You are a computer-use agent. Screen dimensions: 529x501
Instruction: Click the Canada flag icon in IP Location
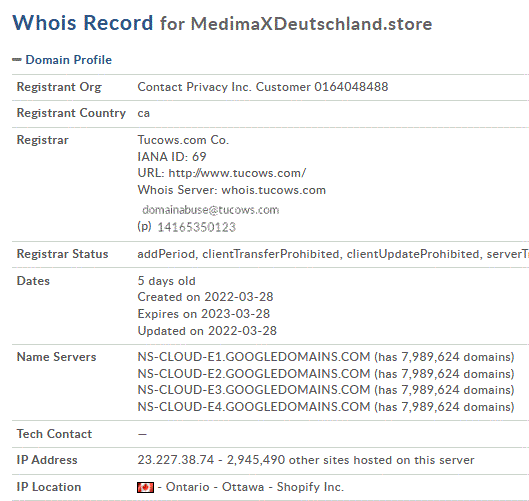click(145, 487)
